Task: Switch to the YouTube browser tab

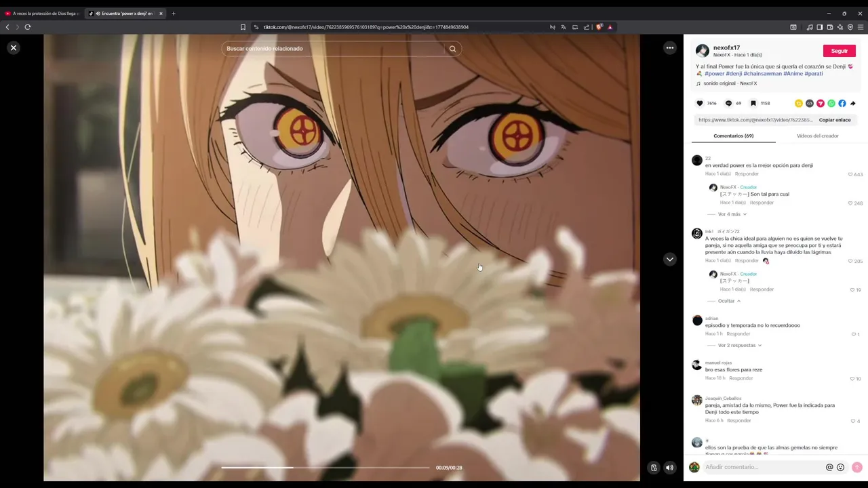Action: click(41, 14)
